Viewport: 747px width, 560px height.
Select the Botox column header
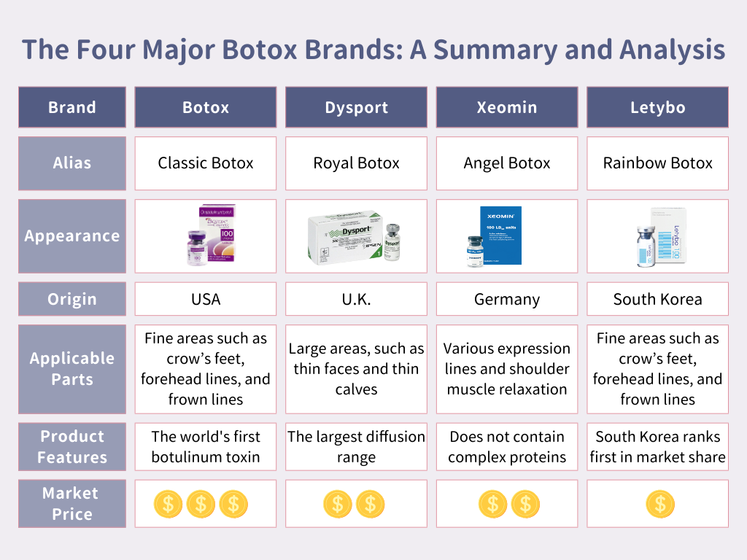[x=205, y=107]
